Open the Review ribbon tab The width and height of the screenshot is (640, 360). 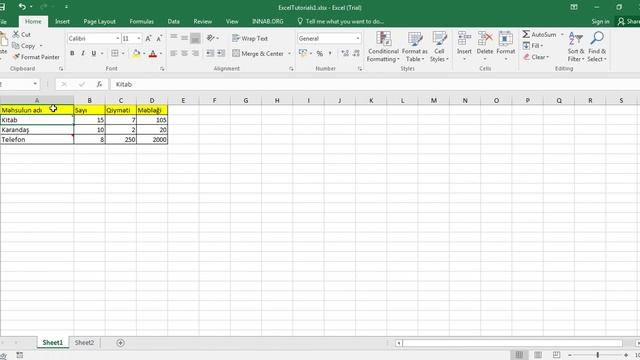click(202, 21)
